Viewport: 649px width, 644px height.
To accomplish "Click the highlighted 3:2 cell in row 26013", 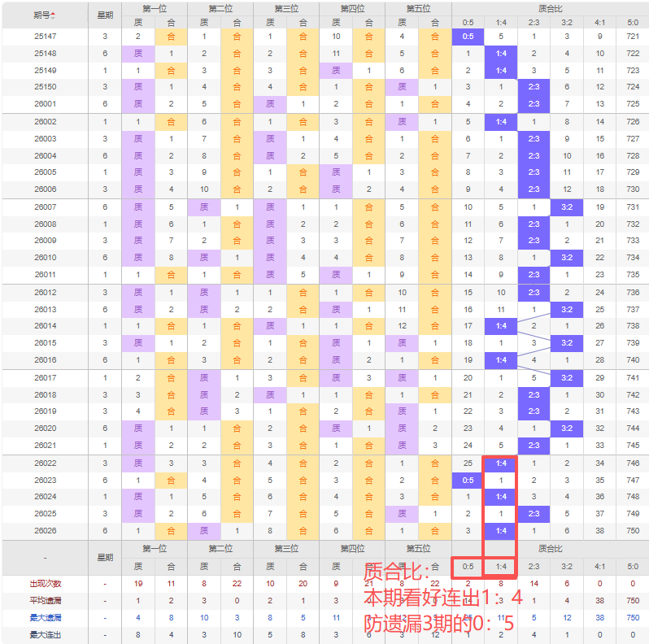I will coord(567,309).
